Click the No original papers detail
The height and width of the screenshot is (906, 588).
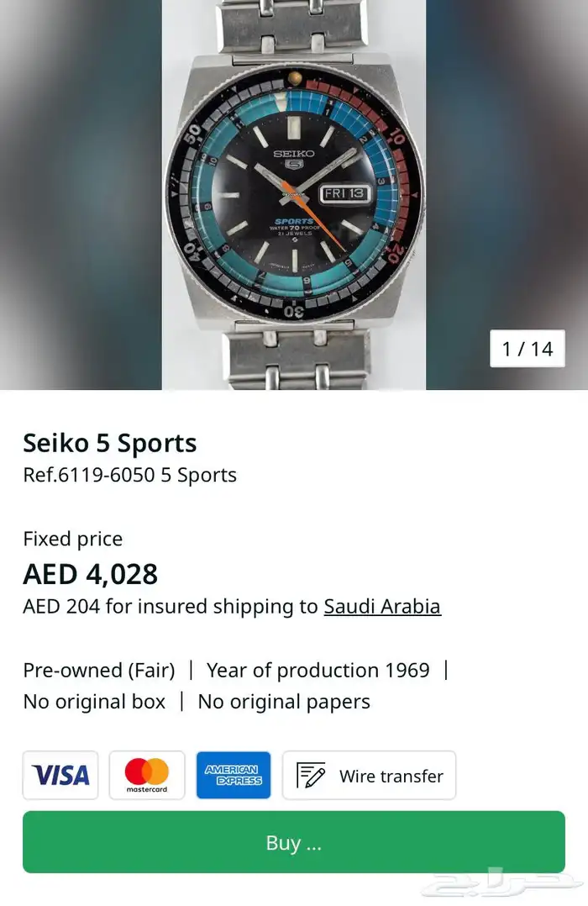[284, 702]
